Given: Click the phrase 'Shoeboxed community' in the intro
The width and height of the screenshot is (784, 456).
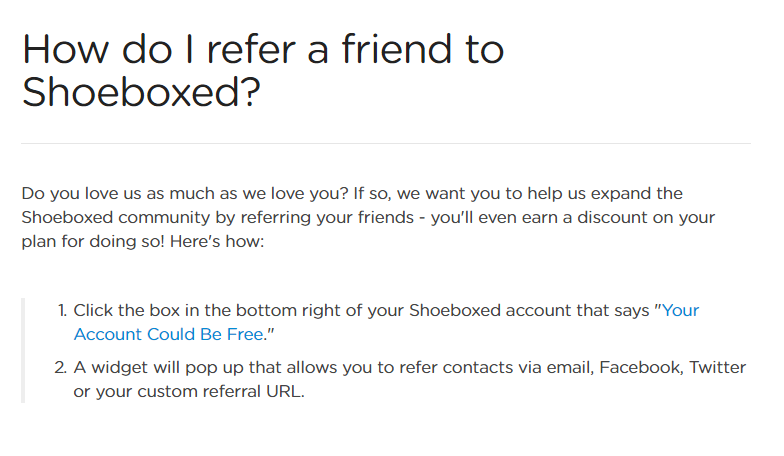Looking at the screenshot, I should [116, 218].
